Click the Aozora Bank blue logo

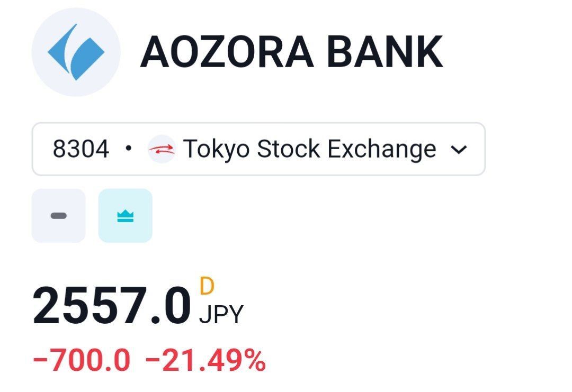click(76, 52)
